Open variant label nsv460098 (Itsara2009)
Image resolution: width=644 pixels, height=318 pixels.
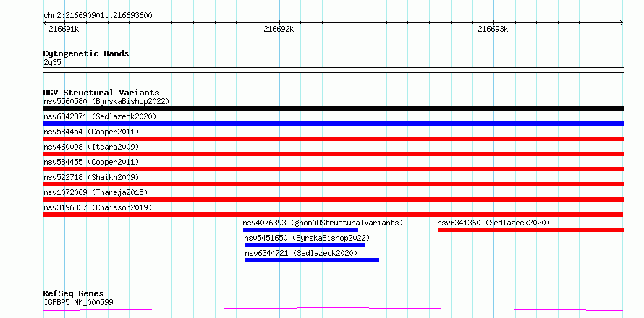coord(91,147)
